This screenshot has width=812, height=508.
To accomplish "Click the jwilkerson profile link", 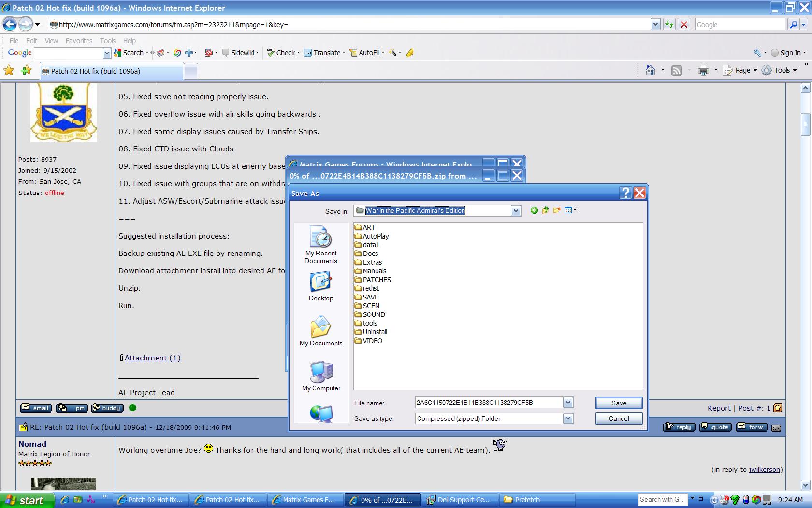I will coord(765,469).
